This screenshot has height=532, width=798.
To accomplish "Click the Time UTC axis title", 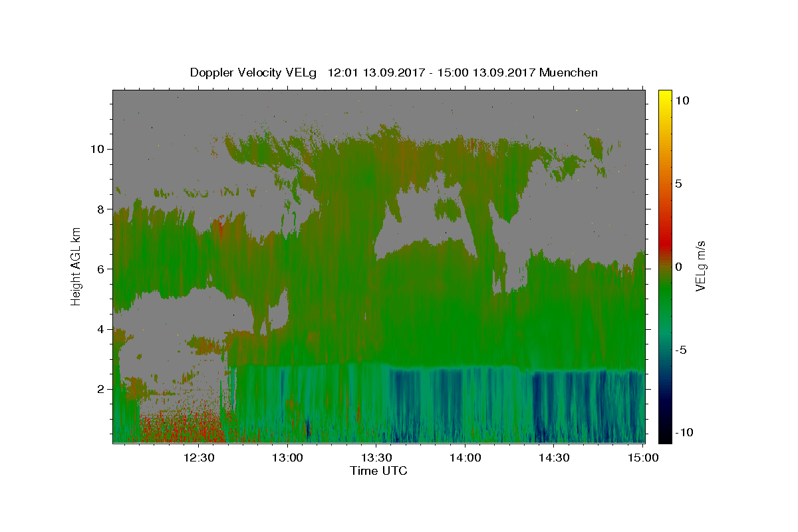I will tap(378, 471).
